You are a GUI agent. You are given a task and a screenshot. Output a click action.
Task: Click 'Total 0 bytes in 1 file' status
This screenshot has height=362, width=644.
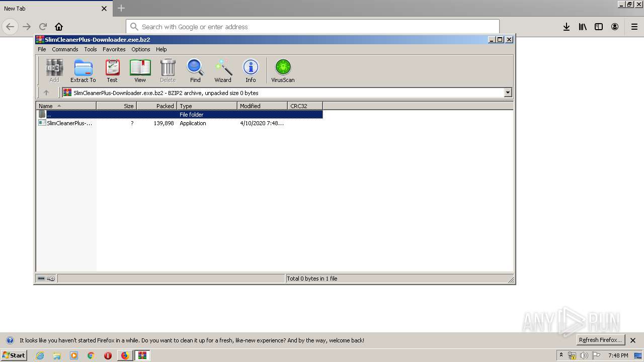[312, 279]
